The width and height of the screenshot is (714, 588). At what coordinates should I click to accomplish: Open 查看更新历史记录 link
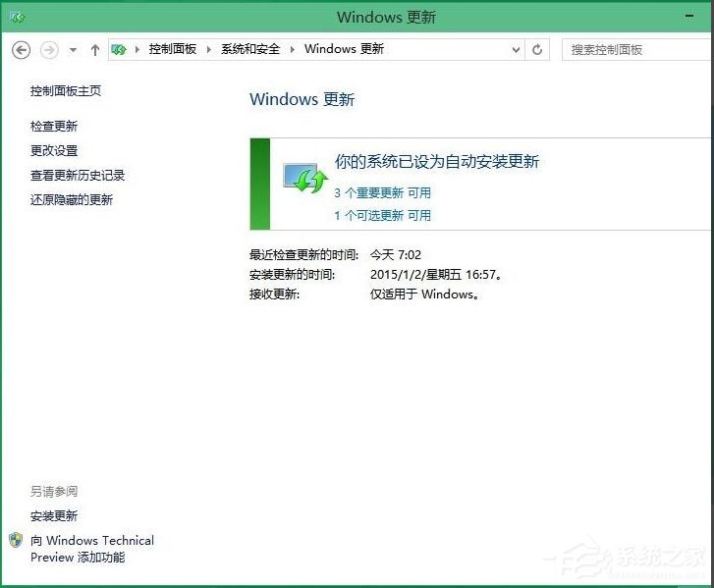78,175
